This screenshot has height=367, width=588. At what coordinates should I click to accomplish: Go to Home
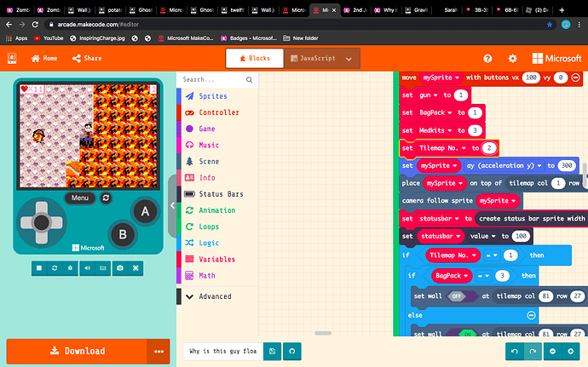44,58
